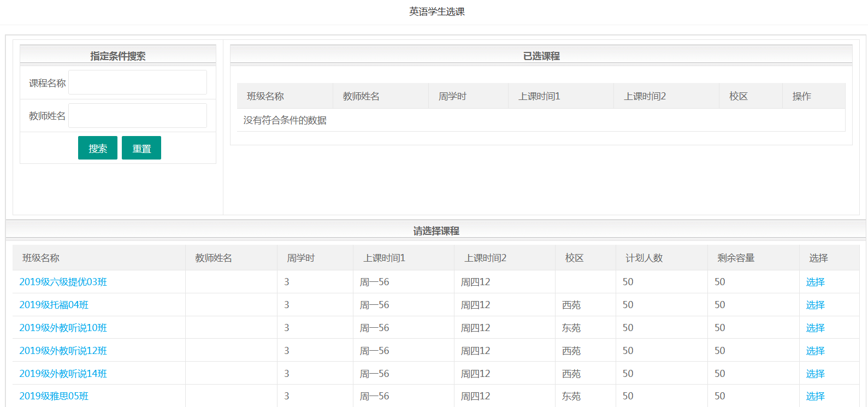
Task: Choose 选择 in the 2019级外教听说12班 row
Action: [x=815, y=351]
